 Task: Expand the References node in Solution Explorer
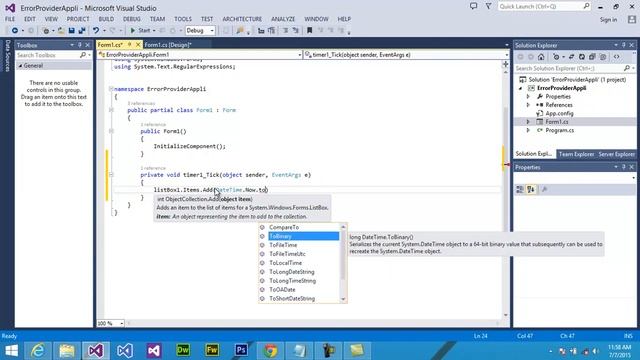tap(528, 105)
